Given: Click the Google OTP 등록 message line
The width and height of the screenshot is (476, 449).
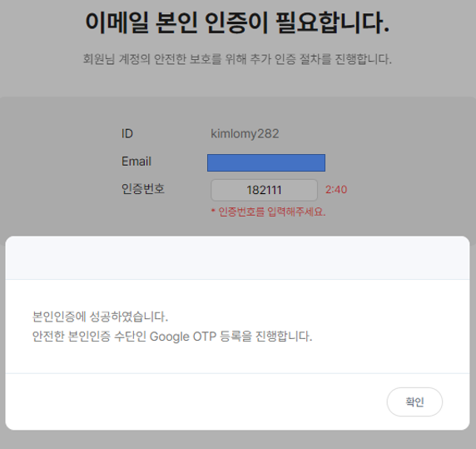Looking at the screenshot, I should tap(172, 337).
